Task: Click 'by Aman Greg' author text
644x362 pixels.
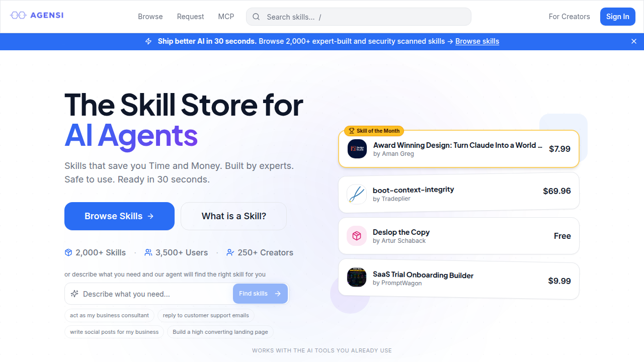Action: (393, 154)
